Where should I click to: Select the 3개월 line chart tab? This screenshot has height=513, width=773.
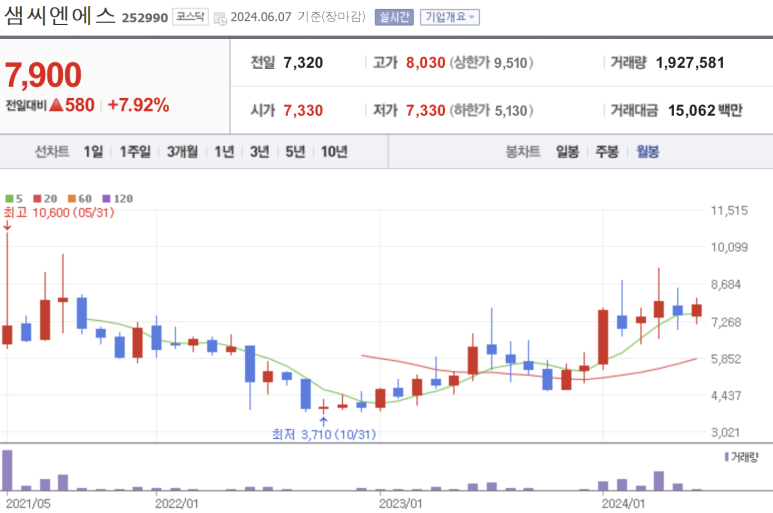click(x=182, y=151)
